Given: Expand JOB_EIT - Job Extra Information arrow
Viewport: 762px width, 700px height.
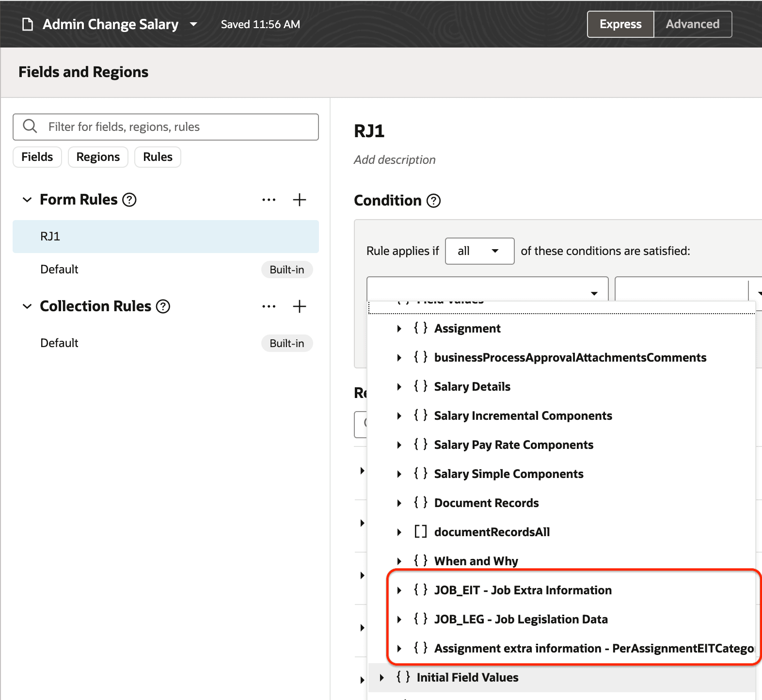Looking at the screenshot, I should (x=399, y=590).
